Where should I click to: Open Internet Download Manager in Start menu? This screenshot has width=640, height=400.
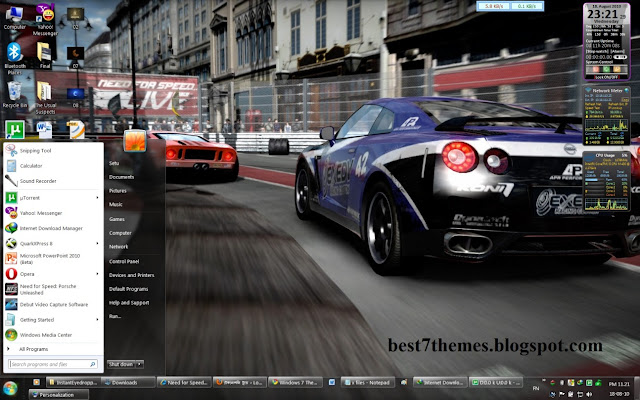coord(52,228)
